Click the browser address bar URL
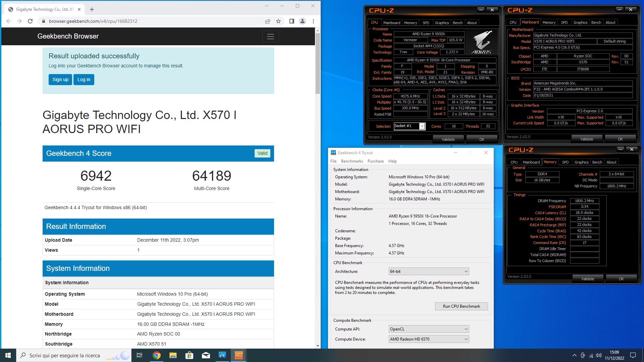 coord(93,21)
